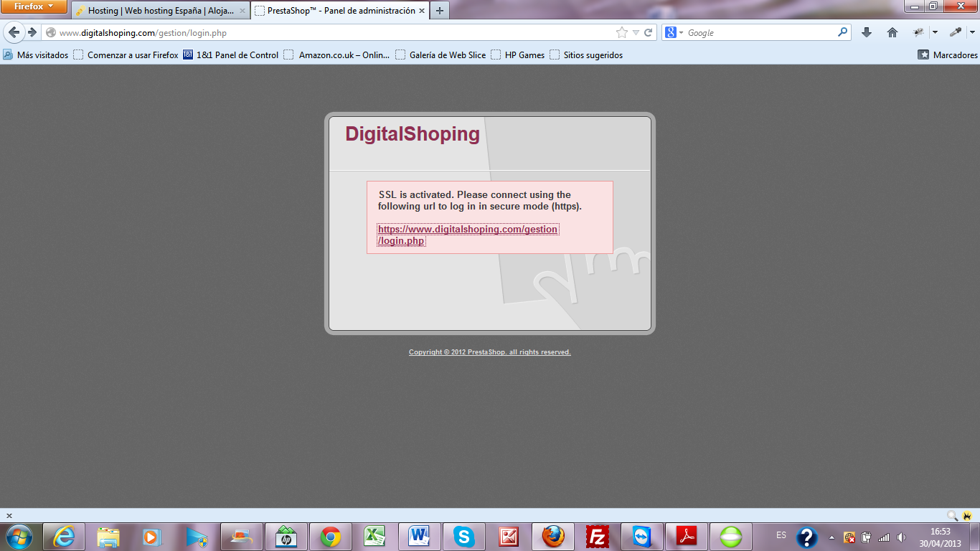The image size is (980, 551).
Task: Open Excel from the taskbar
Action: pos(375,537)
